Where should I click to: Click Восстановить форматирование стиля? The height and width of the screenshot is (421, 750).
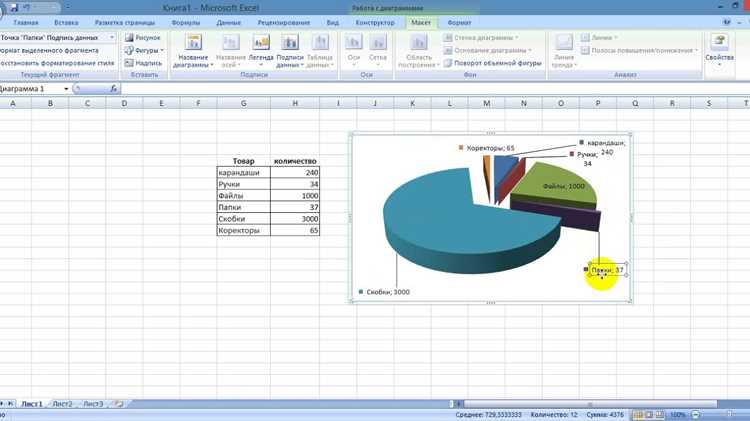click(56, 63)
